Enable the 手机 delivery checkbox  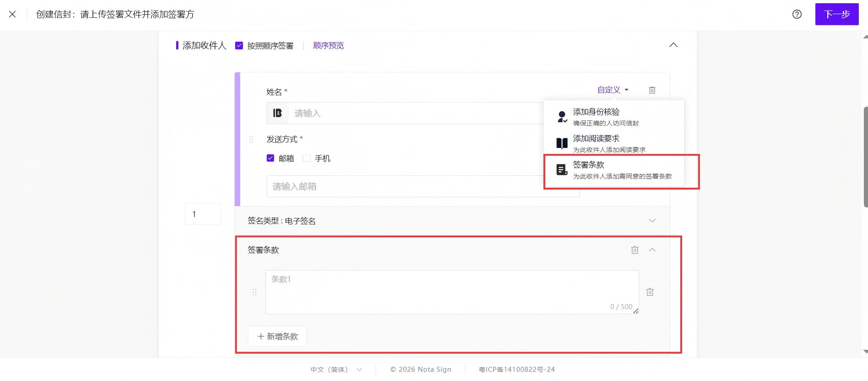tap(307, 158)
